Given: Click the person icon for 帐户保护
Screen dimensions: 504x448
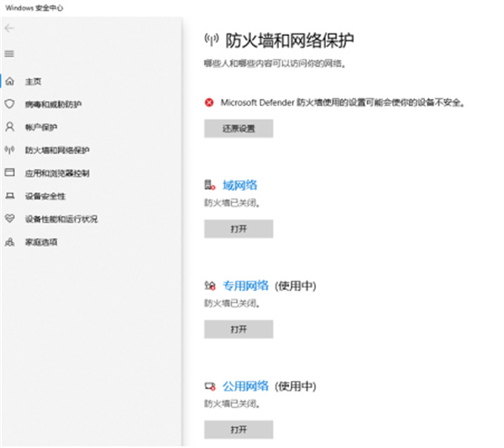Looking at the screenshot, I should pyautogui.click(x=9, y=127).
